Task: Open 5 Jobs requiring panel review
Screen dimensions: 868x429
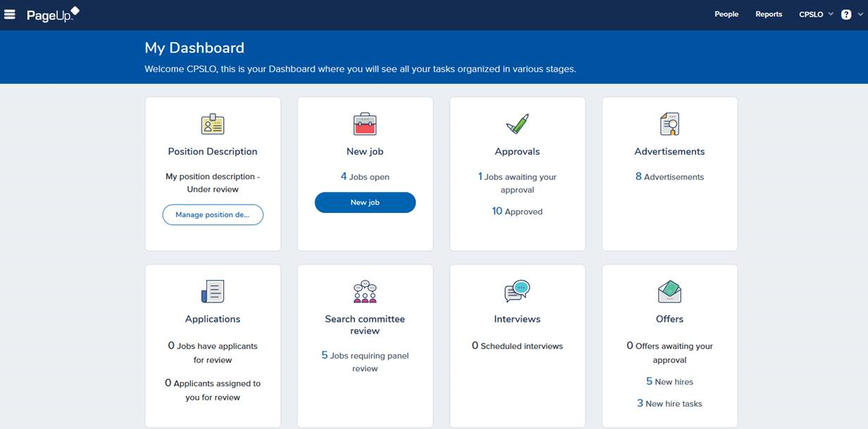Action: (365, 361)
